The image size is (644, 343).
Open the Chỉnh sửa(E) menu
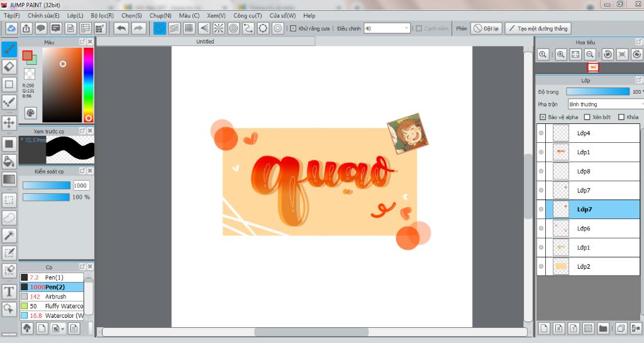point(43,16)
